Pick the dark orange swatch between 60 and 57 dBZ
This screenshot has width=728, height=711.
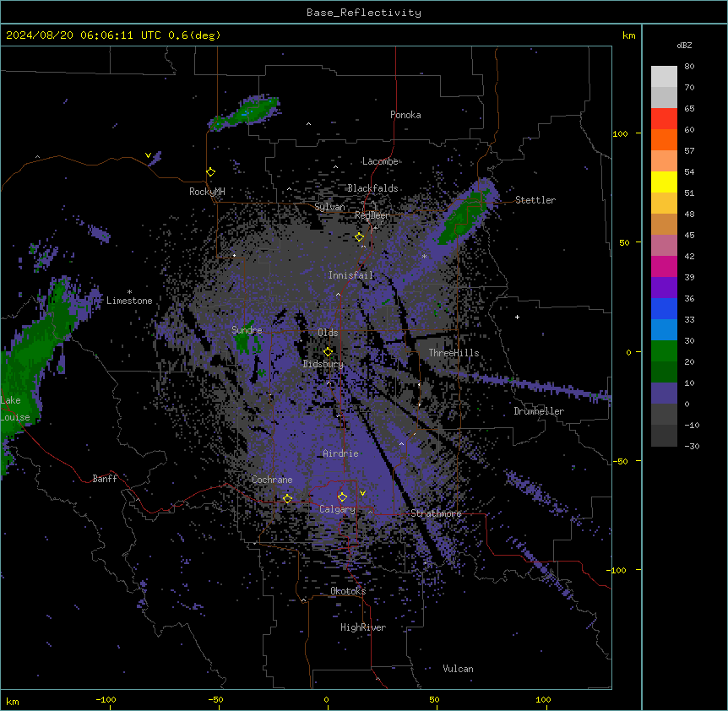coord(664,139)
